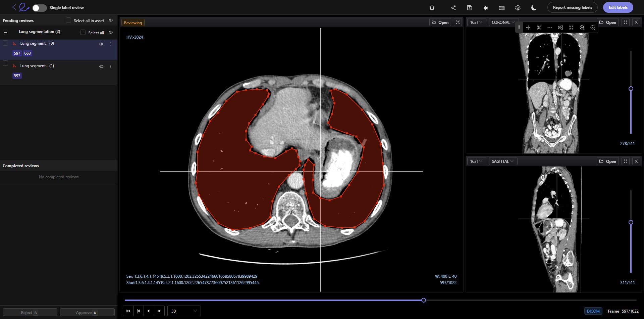Select the Scissors cut tool

(539, 28)
